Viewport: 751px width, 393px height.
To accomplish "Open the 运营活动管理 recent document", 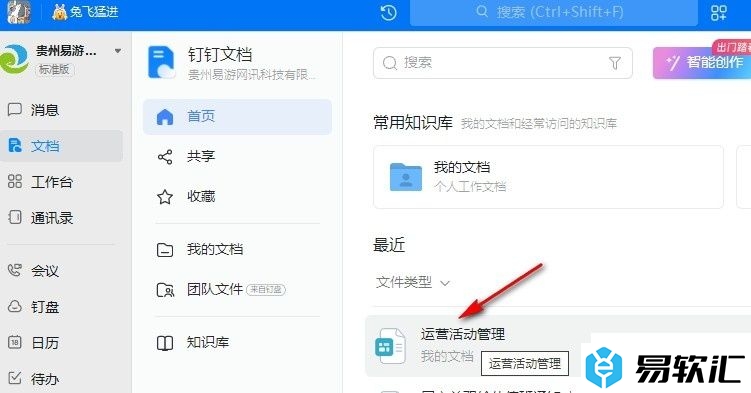I will coord(558,346).
